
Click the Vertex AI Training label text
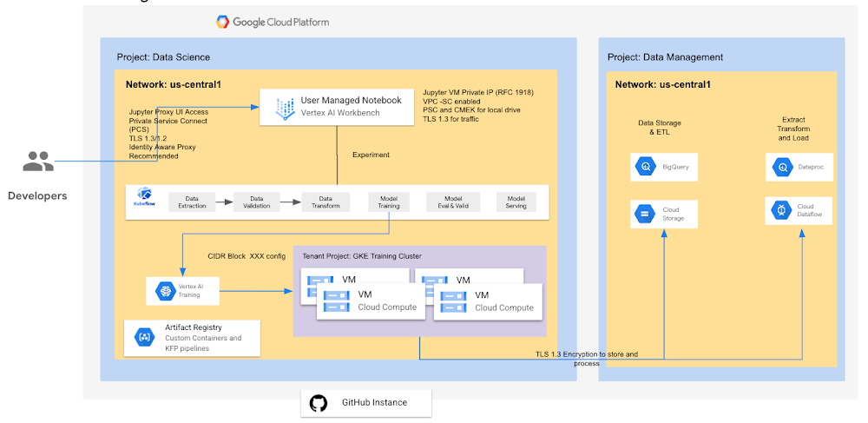[x=191, y=291]
